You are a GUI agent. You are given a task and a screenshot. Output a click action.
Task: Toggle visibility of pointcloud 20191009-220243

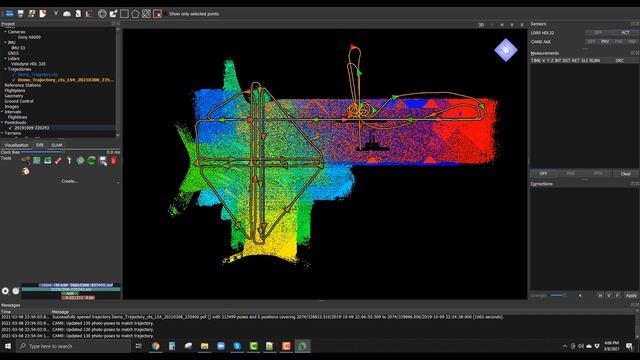click(11, 128)
